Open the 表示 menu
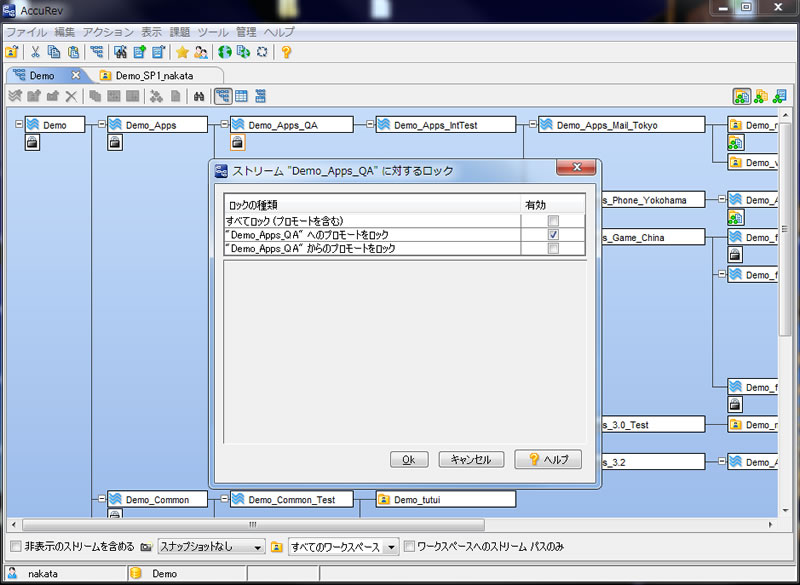The image size is (800, 585). (x=151, y=32)
